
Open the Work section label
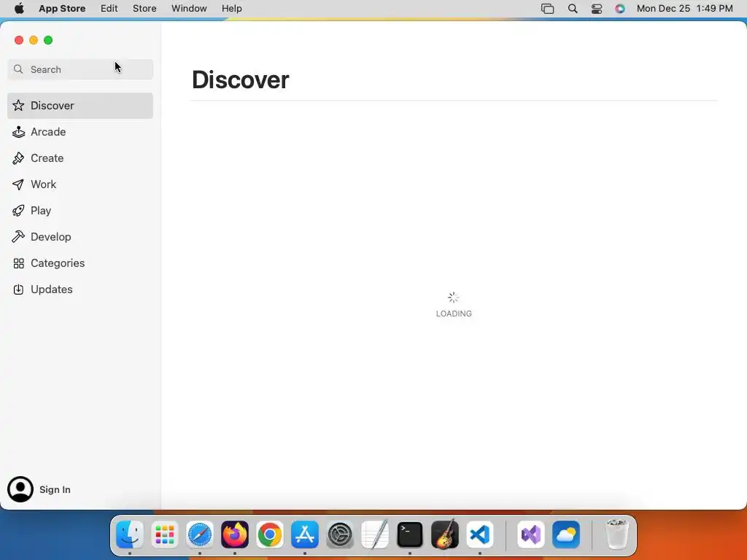click(43, 184)
